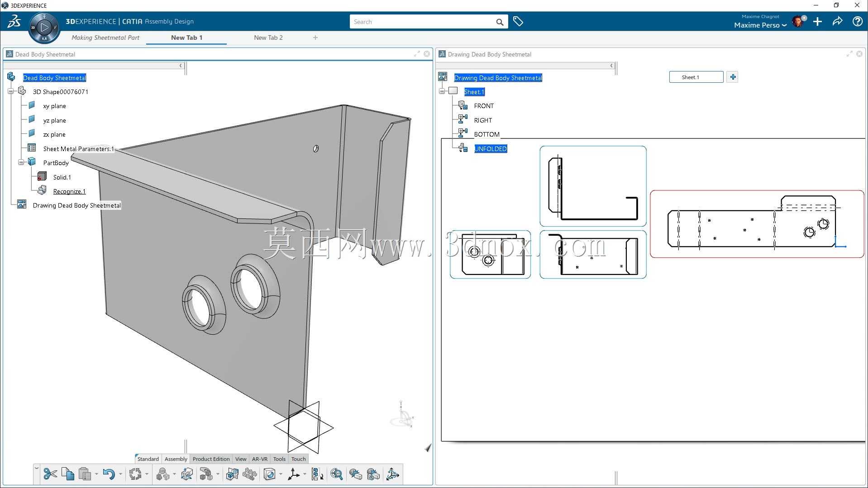Open the Product Edition toolbar tab
The image size is (868, 488).
pos(211,459)
